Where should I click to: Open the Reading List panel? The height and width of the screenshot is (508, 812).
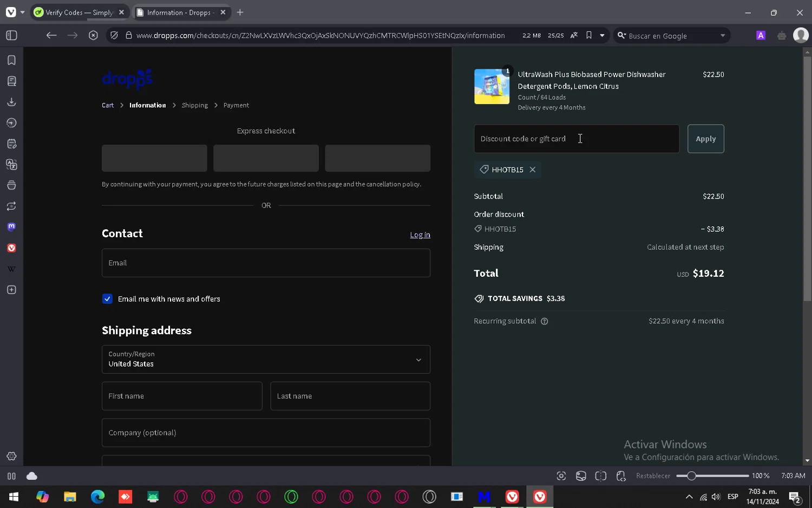11,81
